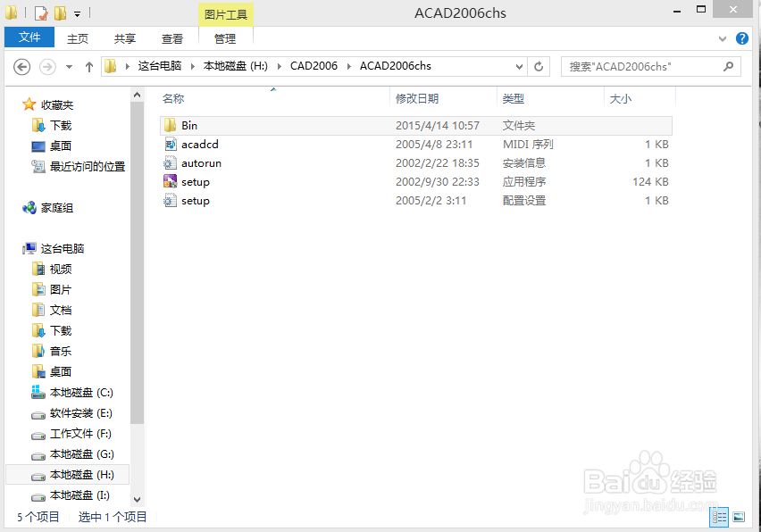This screenshot has height=532, width=761.
Task: Refresh the current folder
Action: coord(539,67)
